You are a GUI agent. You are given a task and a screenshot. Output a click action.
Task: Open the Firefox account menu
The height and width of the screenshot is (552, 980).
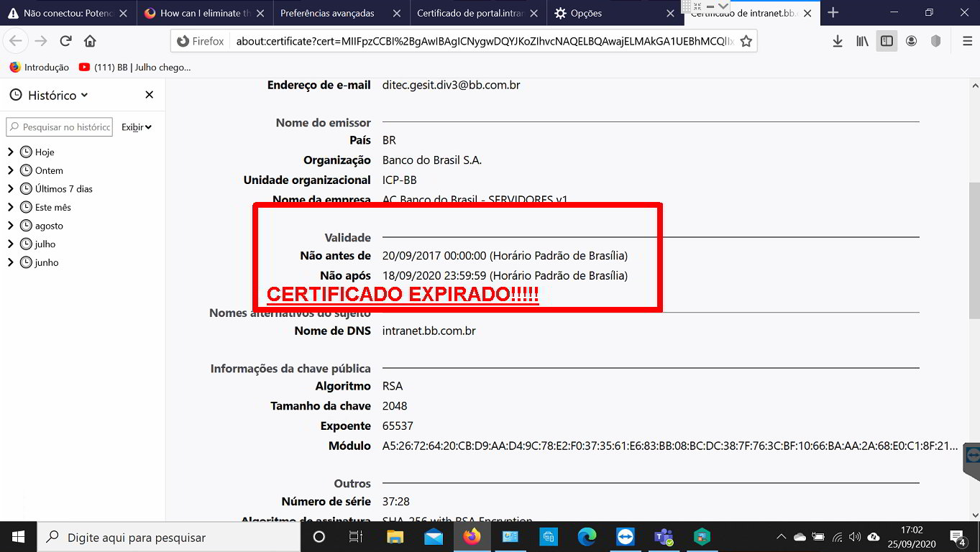[911, 41]
